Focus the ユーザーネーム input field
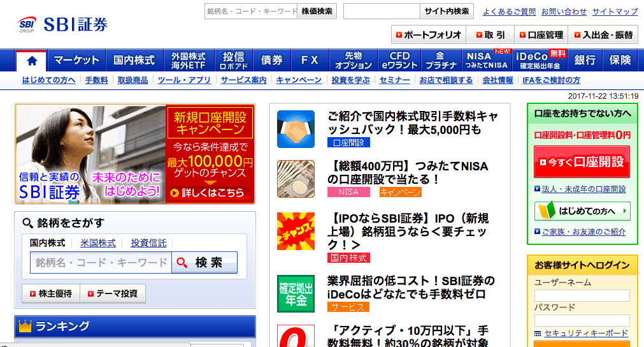Screen dimensions: 644x347 click(582, 296)
